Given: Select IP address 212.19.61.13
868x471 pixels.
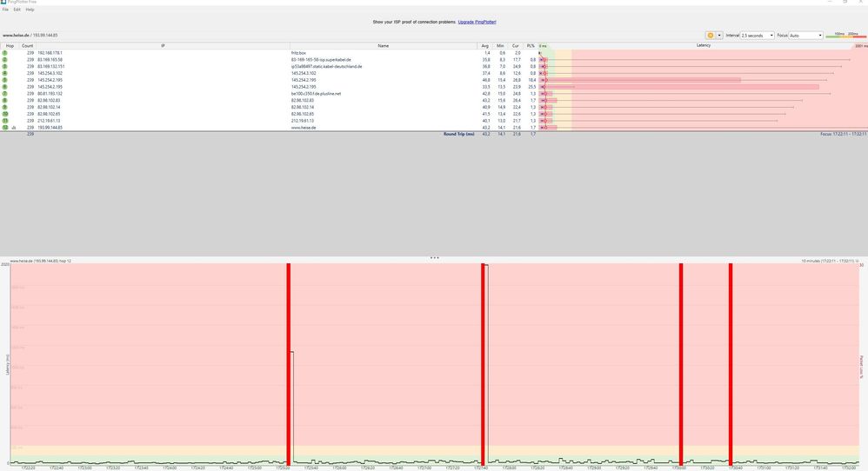Looking at the screenshot, I should (49, 121).
